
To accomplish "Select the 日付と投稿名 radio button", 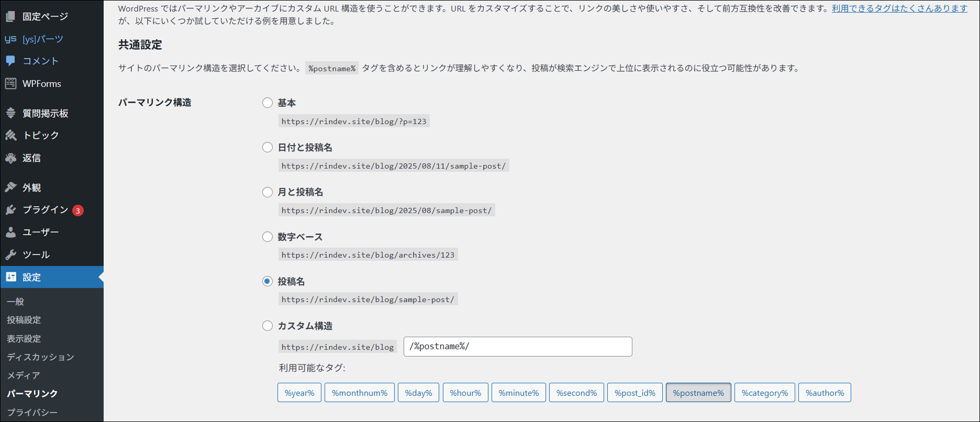I will pos(268,147).
